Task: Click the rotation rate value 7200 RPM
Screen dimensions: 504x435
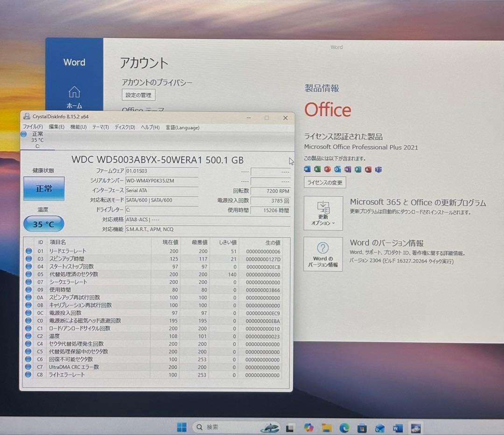Action: [271, 191]
